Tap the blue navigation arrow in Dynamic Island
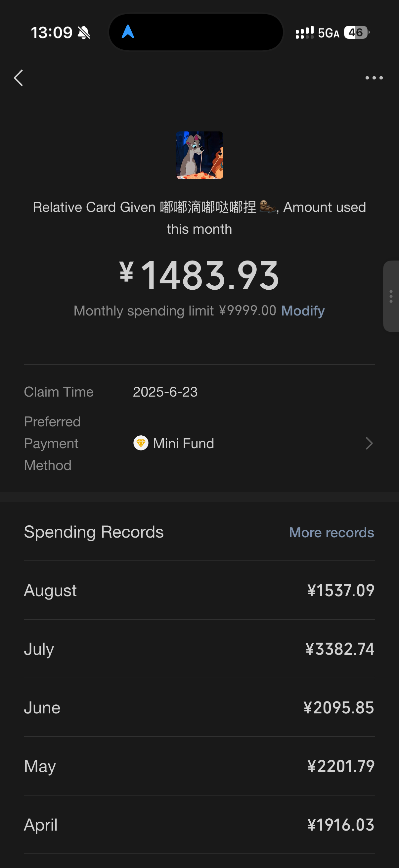Viewport: 399px width, 868px height. point(128,32)
